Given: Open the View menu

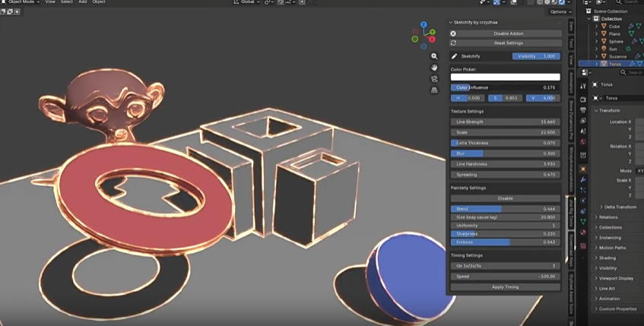Looking at the screenshot, I should point(50,2).
